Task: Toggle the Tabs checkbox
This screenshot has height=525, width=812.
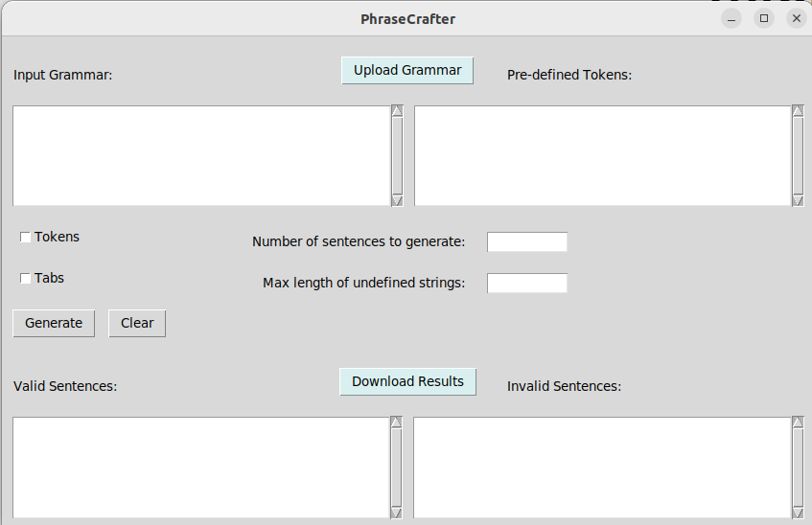Action: tap(26, 279)
